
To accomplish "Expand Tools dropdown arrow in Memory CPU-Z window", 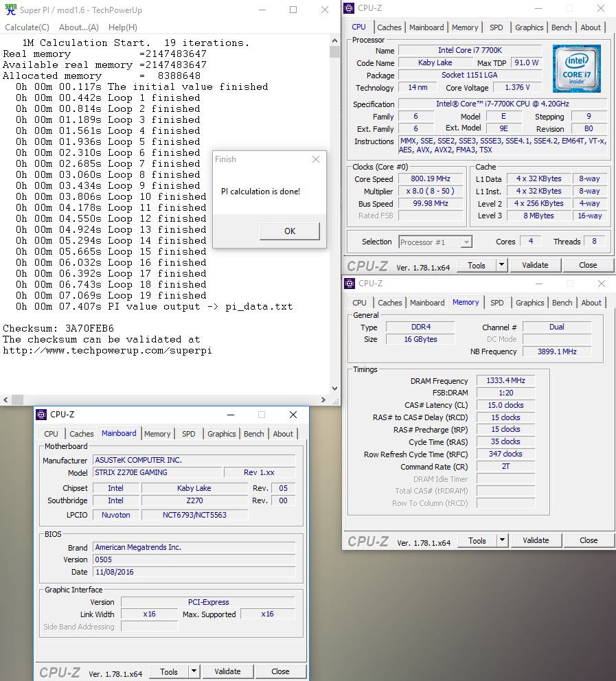I will (x=503, y=541).
